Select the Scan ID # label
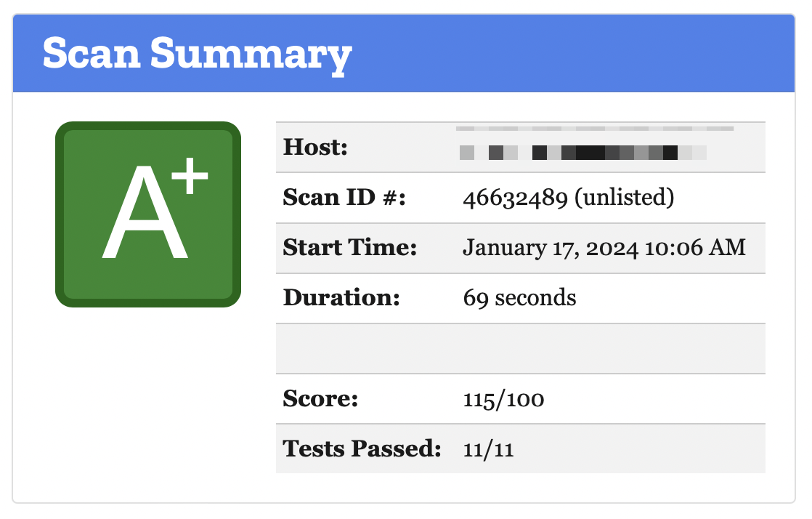This screenshot has width=812, height=519. [344, 198]
